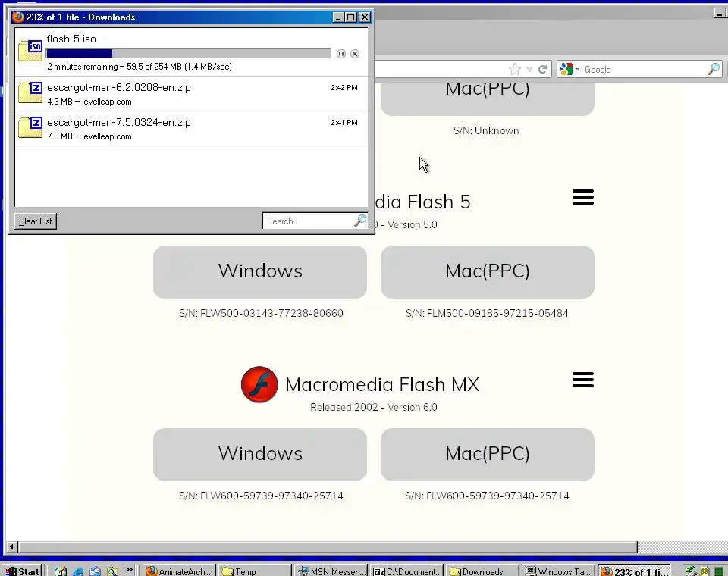Open the search engine selector dropdown arrow
728x576 pixels.
[x=577, y=70]
